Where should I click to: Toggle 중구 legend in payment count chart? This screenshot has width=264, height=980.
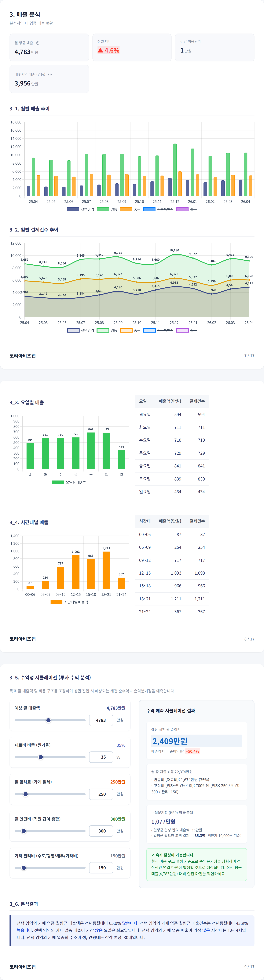coord(130,330)
